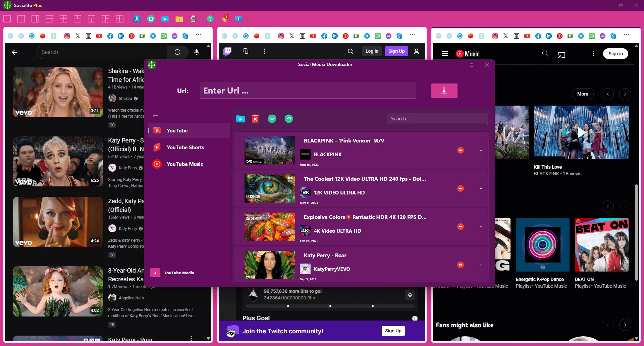Click the red trash icon in the downloader toolbar

point(255,118)
